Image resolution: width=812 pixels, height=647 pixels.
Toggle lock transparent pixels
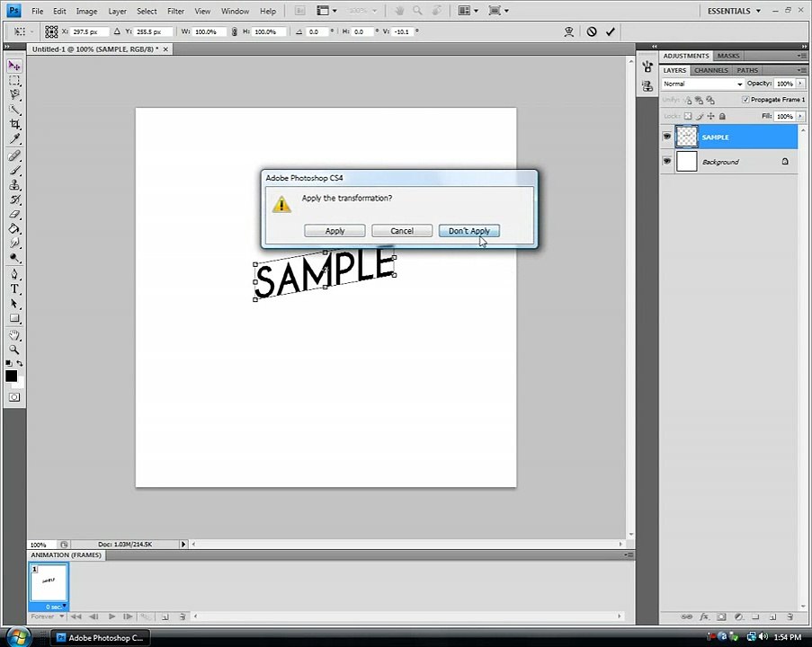tap(688, 117)
